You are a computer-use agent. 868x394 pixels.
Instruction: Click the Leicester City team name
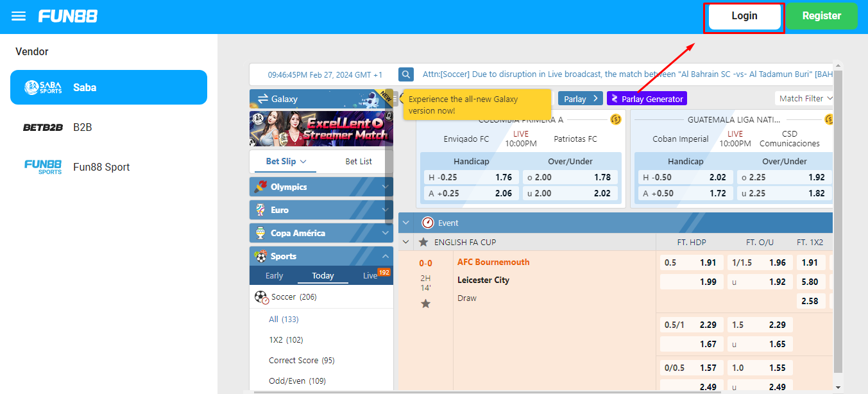click(484, 280)
